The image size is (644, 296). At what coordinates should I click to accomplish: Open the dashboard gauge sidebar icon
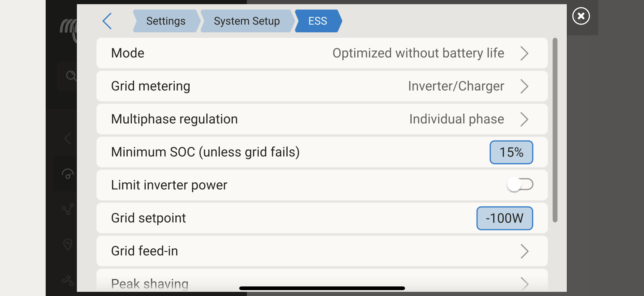click(68, 174)
